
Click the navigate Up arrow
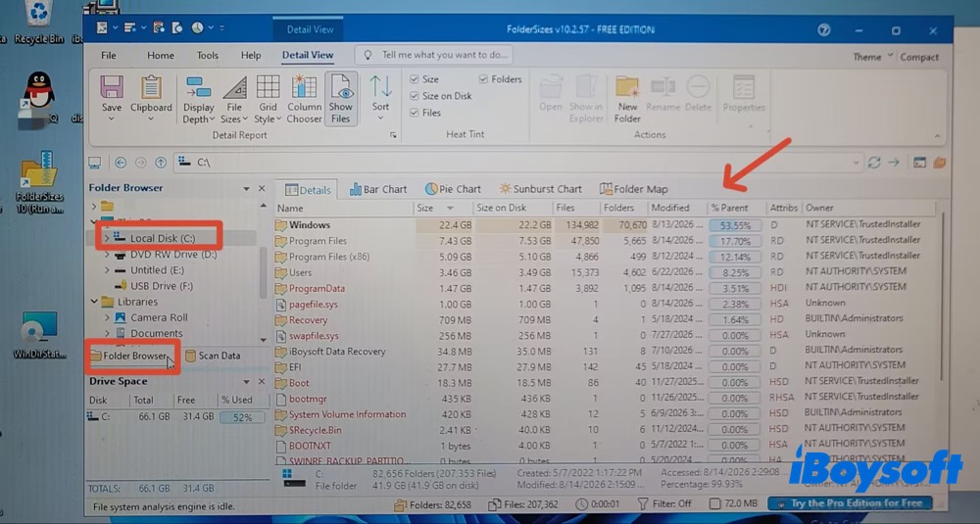(x=161, y=163)
